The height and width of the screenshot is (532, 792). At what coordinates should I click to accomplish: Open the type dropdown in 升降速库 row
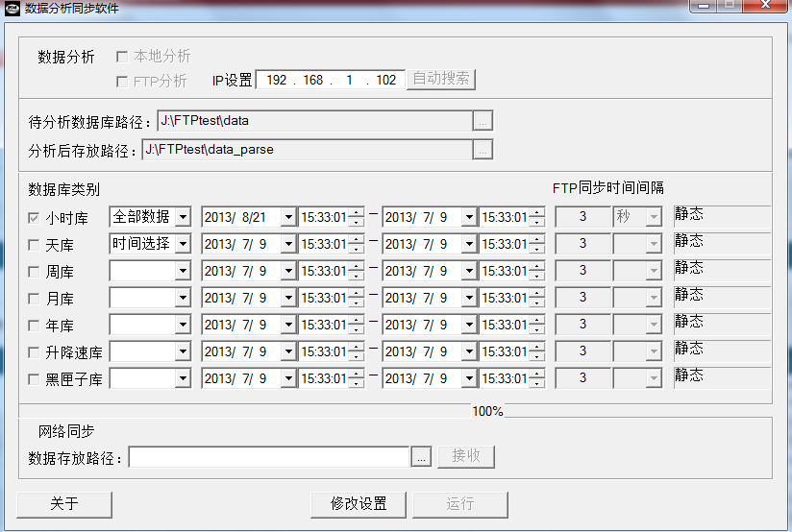(x=183, y=351)
